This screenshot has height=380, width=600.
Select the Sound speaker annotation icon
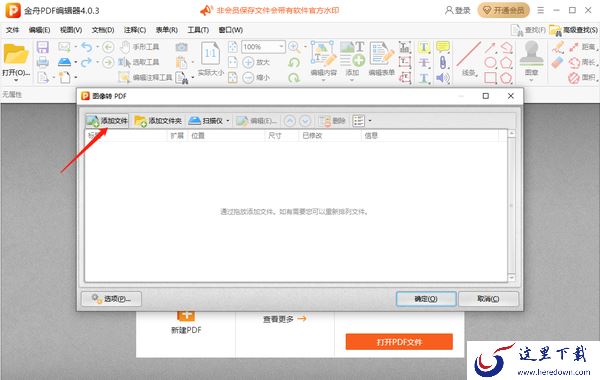pyautogui.click(x=443, y=78)
